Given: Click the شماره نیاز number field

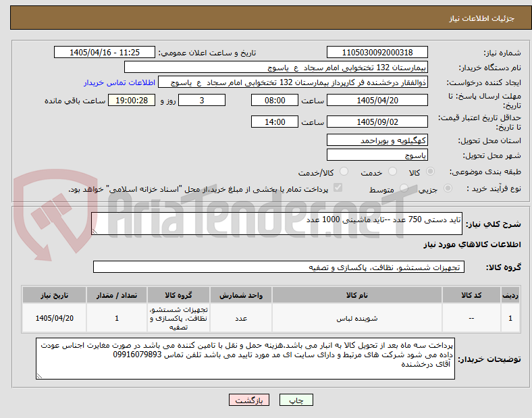Looking at the screenshot, I should [x=377, y=53].
